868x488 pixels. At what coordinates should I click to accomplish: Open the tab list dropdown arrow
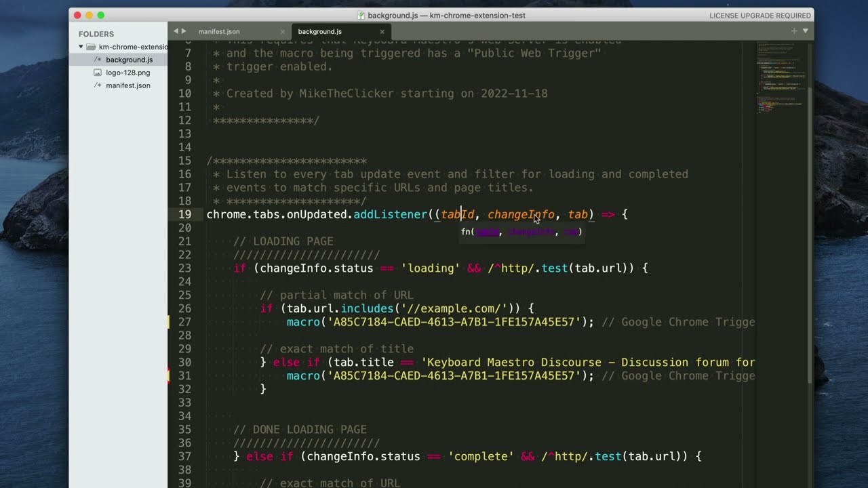806,31
